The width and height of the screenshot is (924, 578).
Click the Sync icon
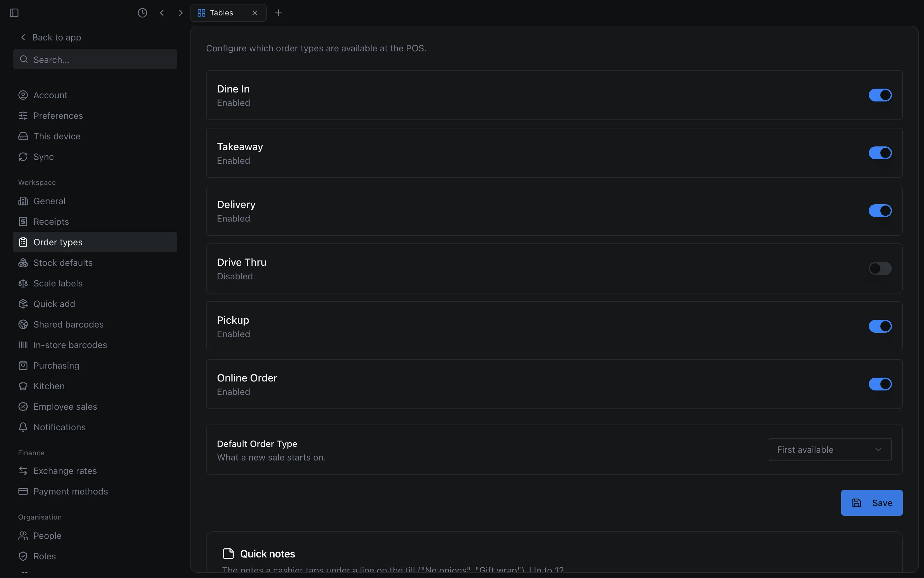pyautogui.click(x=23, y=157)
